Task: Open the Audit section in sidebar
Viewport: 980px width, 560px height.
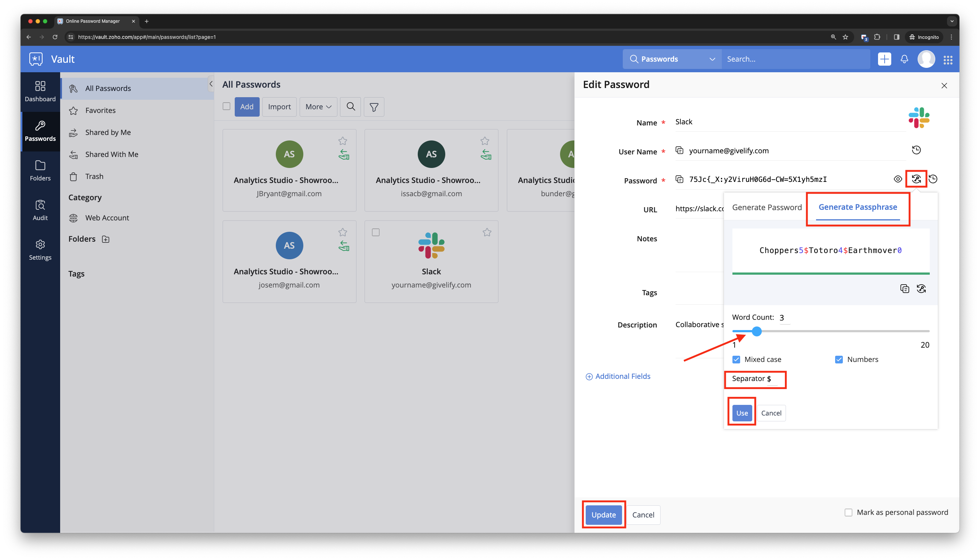Action: pos(40,211)
